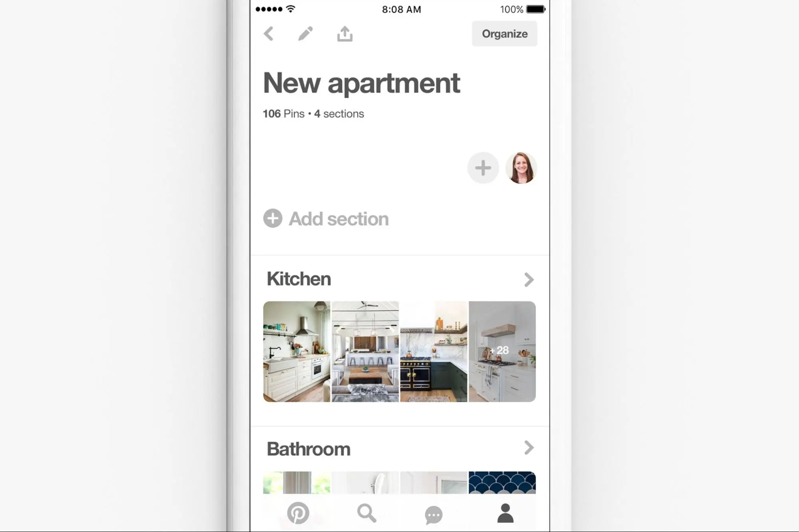This screenshot has width=799, height=532.
Task: Tap the first Kitchen kitchen photo
Action: [x=297, y=350]
